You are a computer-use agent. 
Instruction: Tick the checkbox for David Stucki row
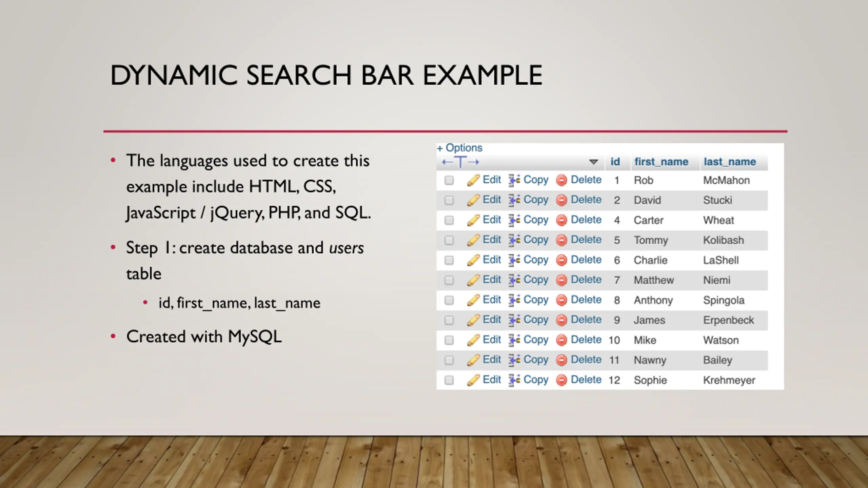coord(449,200)
